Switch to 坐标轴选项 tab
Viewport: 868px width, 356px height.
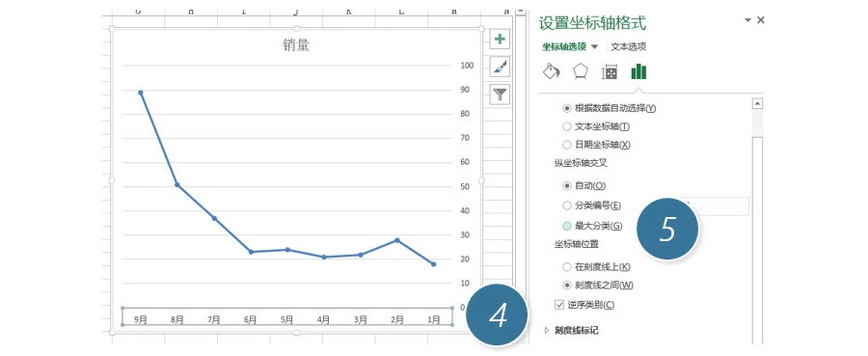[564, 46]
